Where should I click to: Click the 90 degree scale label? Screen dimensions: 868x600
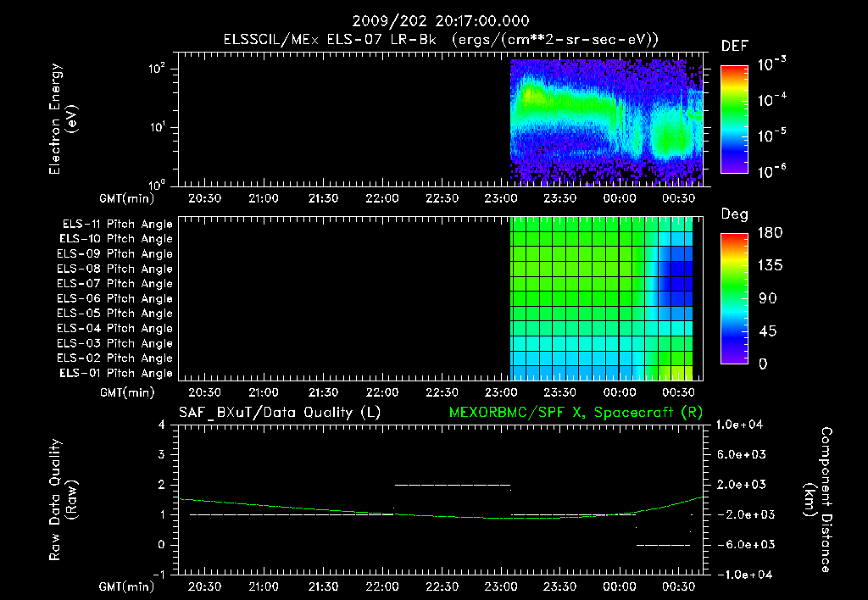click(768, 299)
